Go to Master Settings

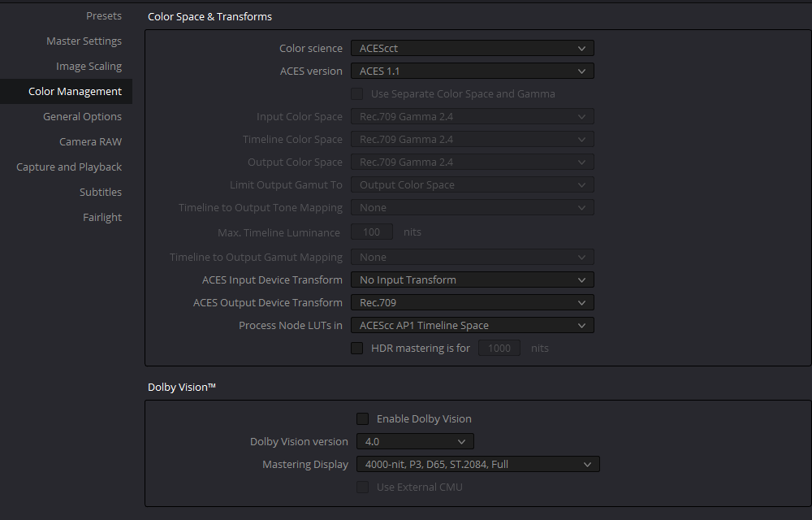pyautogui.click(x=84, y=41)
